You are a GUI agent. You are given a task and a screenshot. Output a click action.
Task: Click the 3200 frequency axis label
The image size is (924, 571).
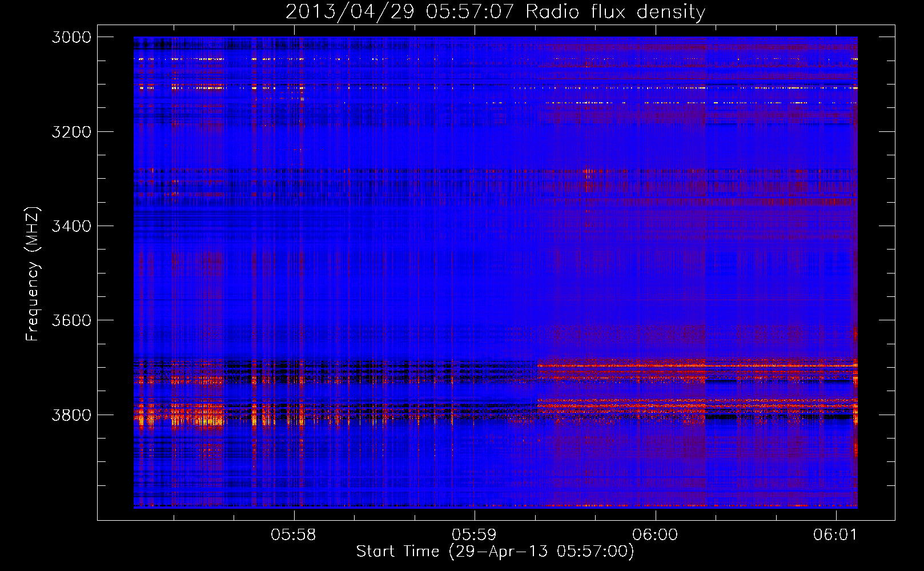[71, 132]
